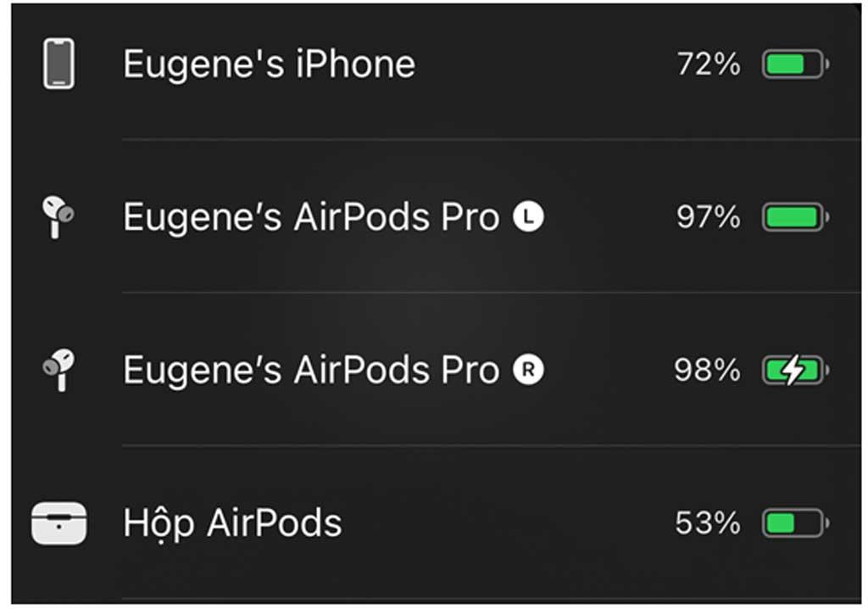
Task: Click the 97% battery percentage
Action: coord(709,216)
